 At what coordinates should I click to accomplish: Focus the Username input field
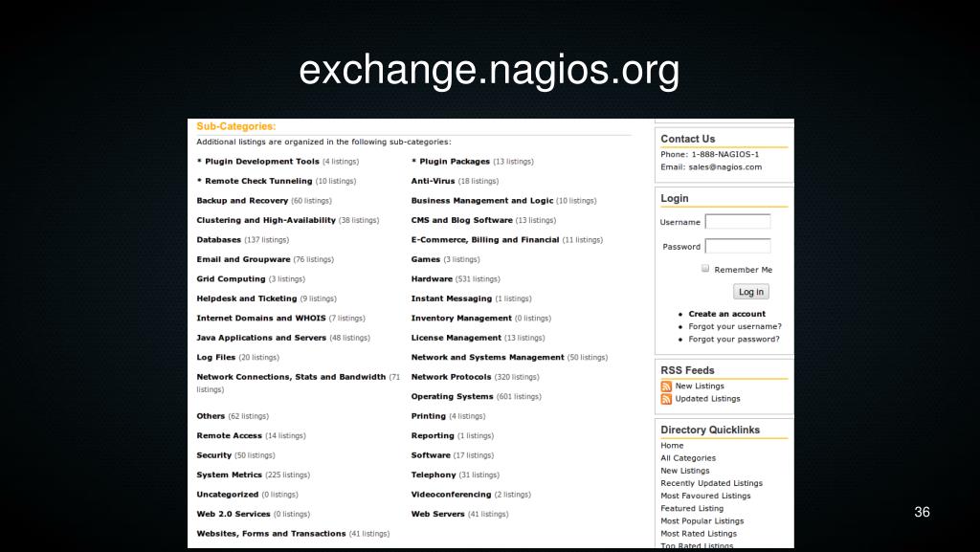tap(738, 222)
